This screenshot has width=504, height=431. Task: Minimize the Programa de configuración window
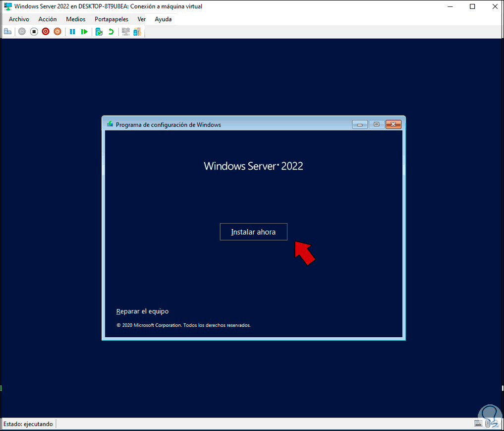tap(360, 124)
